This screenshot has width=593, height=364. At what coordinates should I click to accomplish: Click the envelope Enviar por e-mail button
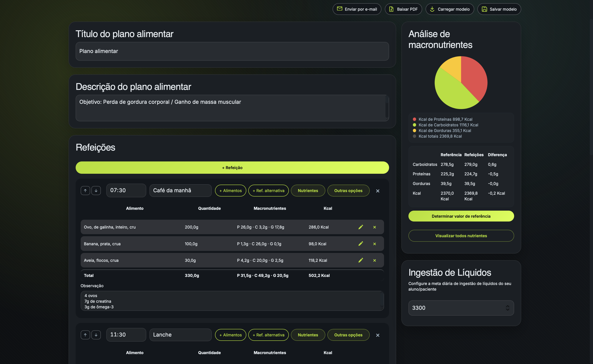[x=357, y=9]
